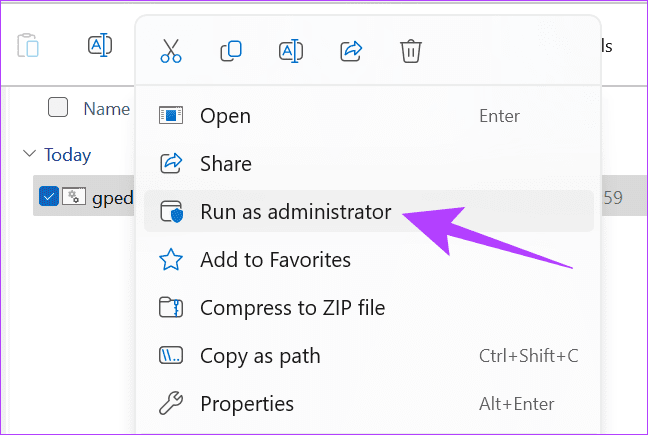Click the Delete trash can icon
648x436 pixels.
(x=410, y=50)
